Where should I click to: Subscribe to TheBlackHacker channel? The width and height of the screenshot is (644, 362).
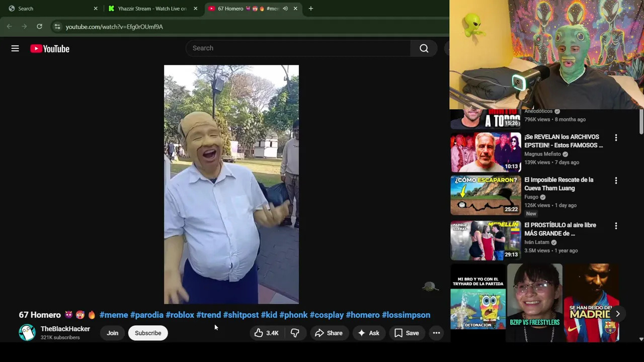pyautogui.click(x=148, y=333)
